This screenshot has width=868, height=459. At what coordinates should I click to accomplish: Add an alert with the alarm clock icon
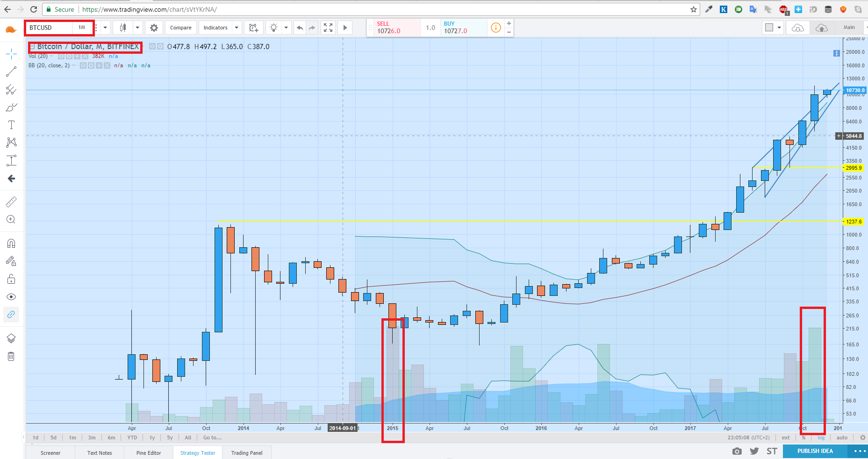253,28
